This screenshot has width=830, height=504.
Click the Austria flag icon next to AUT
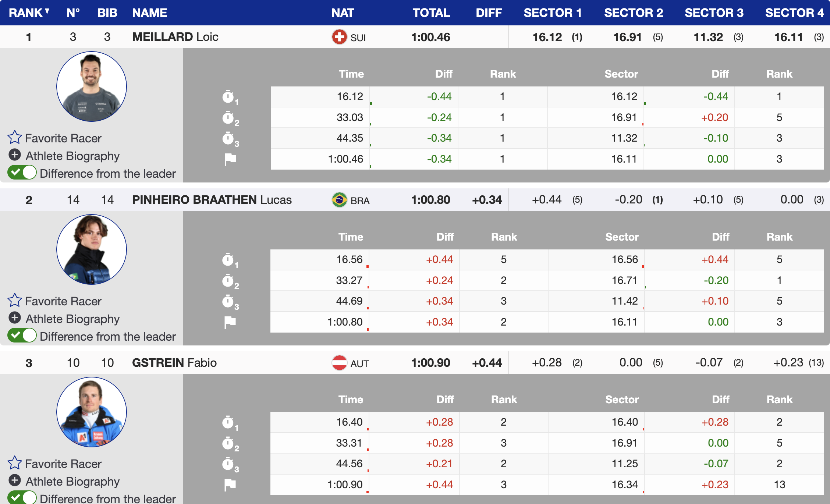click(339, 363)
